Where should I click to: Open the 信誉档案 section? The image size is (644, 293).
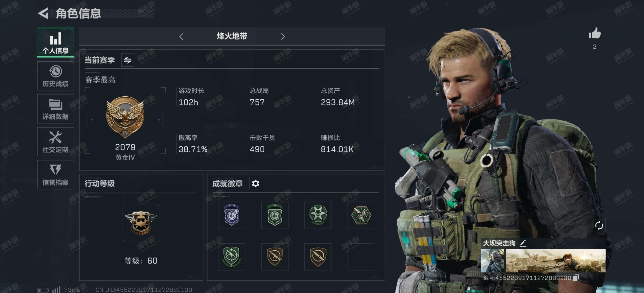[56, 175]
